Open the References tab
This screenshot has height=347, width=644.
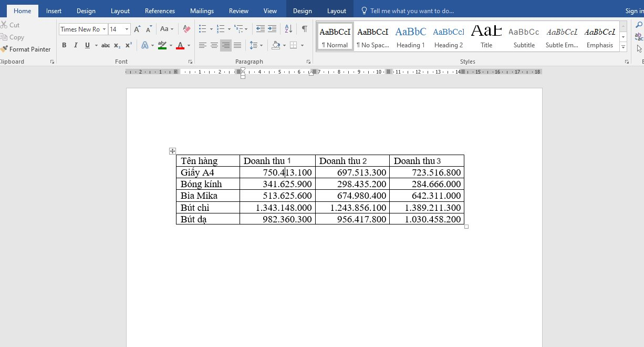160,11
